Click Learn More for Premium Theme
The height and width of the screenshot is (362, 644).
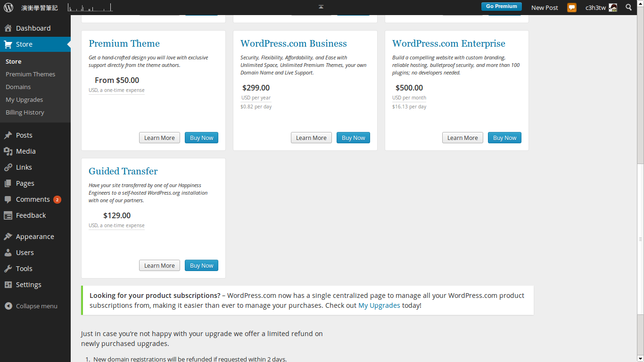tap(159, 138)
